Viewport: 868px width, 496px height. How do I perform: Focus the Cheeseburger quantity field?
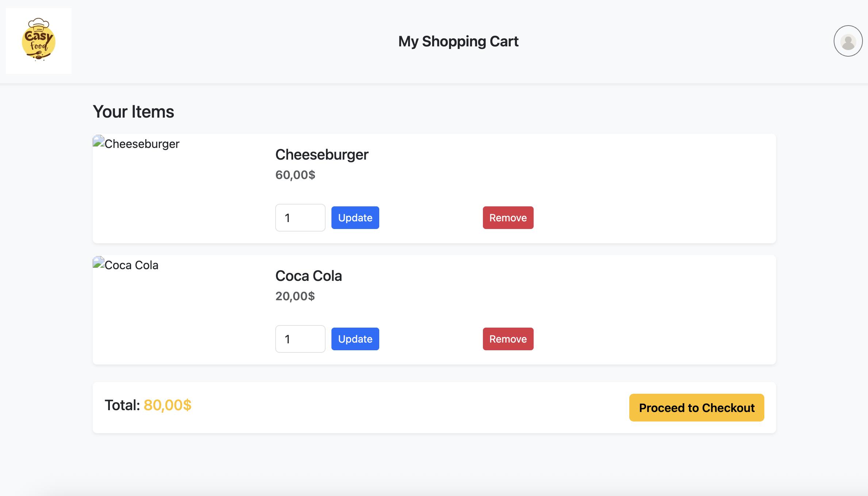point(300,218)
